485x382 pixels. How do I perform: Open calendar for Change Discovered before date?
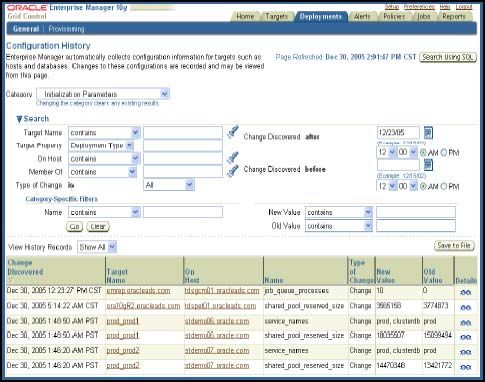[428, 165]
